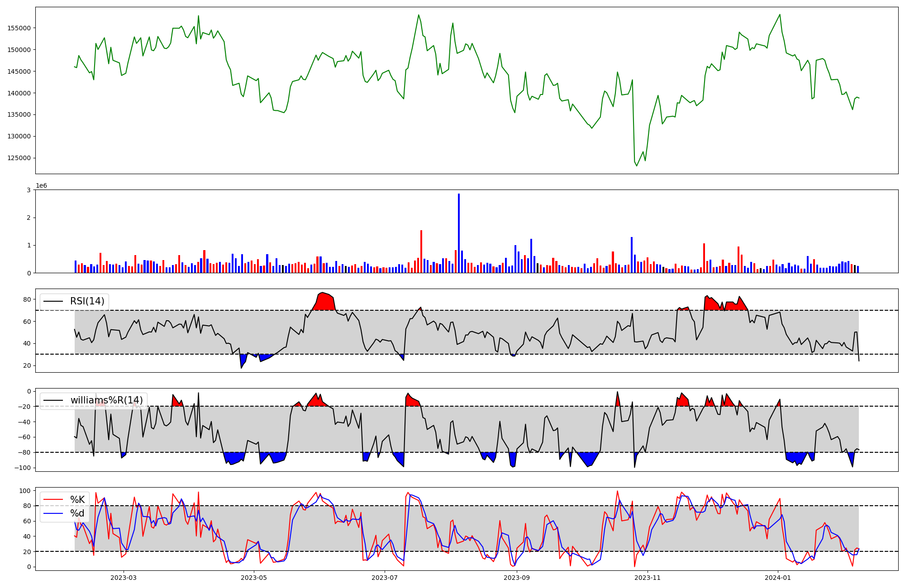
Task: Click the blue %d legend line sample
Action: point(53,513)
